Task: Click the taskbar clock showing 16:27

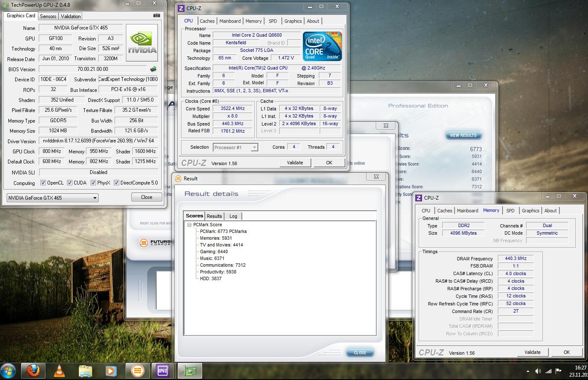Action: click(x=580, y=371)
